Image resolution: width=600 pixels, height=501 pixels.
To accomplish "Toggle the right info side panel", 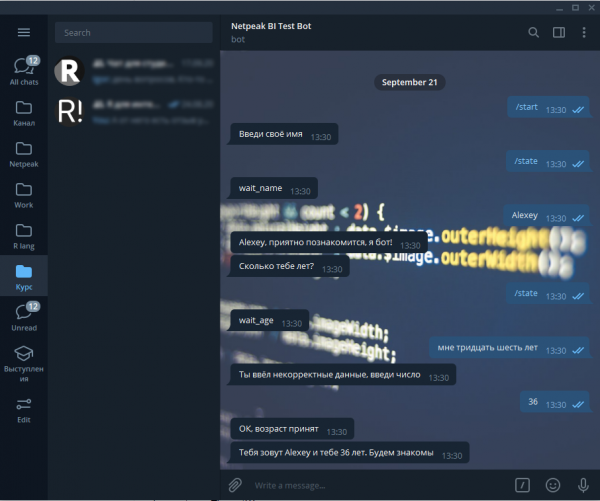I will pyautogui.click(x=558, y=33).
